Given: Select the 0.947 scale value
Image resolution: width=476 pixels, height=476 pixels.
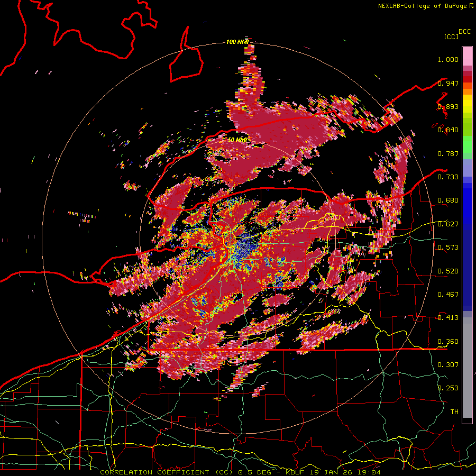Looking at the screenshot, I should (448, 83).
